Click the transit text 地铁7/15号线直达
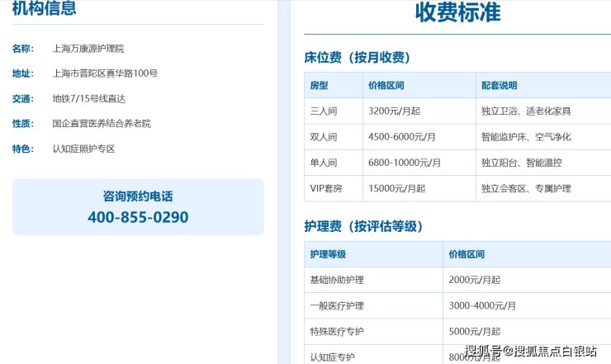This screenshot has height=364, width=611. [x=89, y=98]
